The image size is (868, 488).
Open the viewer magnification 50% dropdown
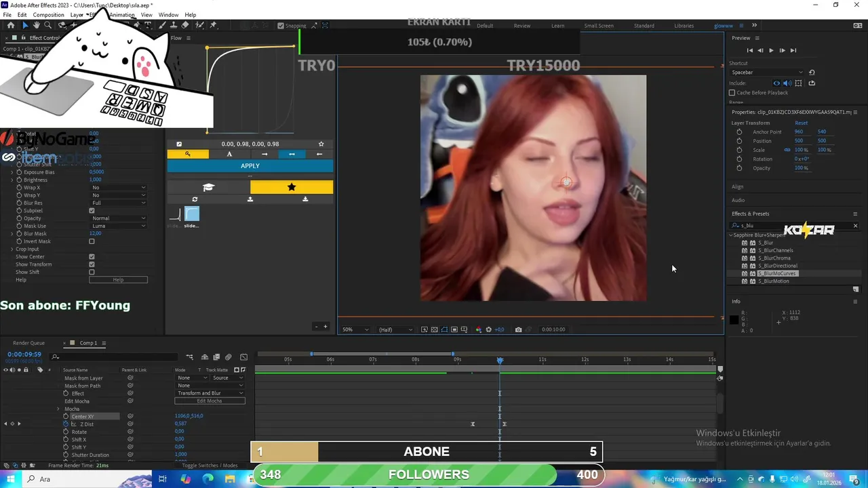pyautogui.click(x=355, y=329)
